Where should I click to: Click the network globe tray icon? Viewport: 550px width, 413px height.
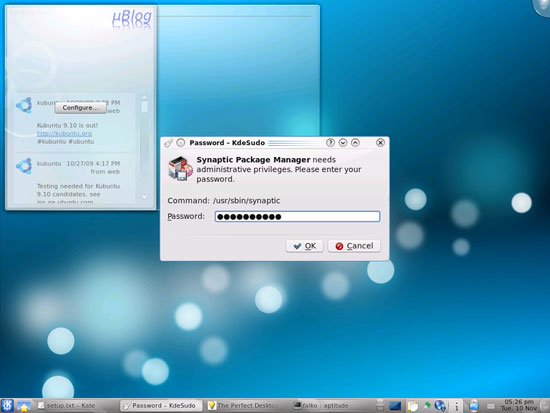[440, 406]
